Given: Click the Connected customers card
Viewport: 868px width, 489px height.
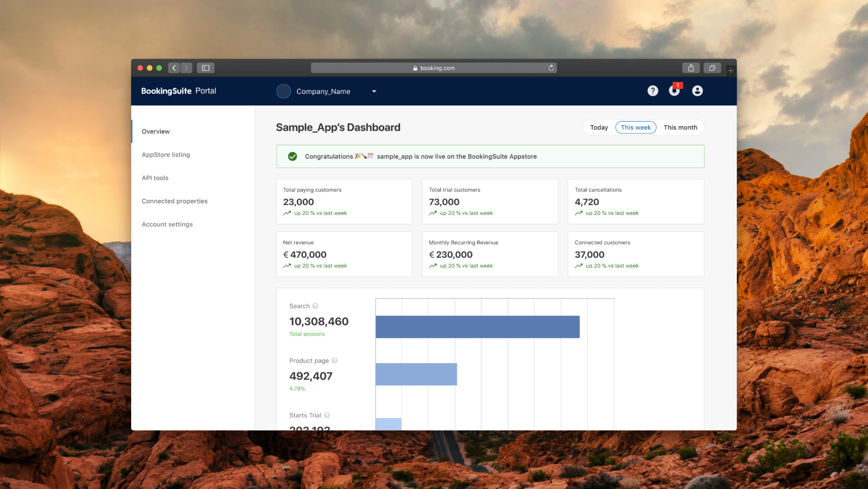Looking at the screenshot, I should (x=636, y=254).
